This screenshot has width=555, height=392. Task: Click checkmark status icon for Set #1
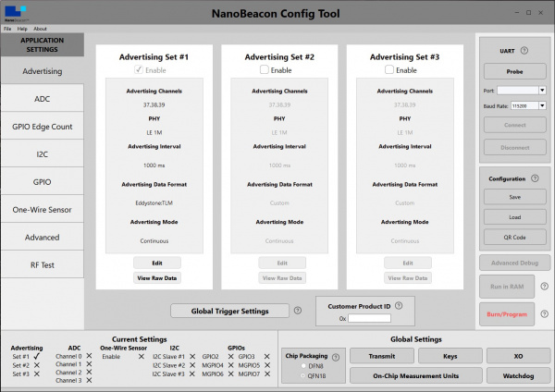tap(36, 356)
